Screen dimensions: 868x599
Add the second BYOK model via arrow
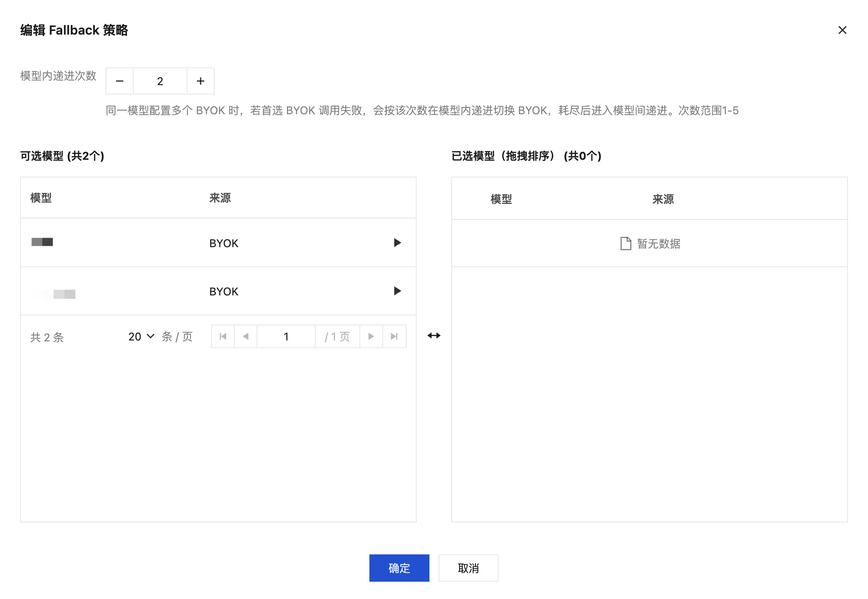click(397, 291)
